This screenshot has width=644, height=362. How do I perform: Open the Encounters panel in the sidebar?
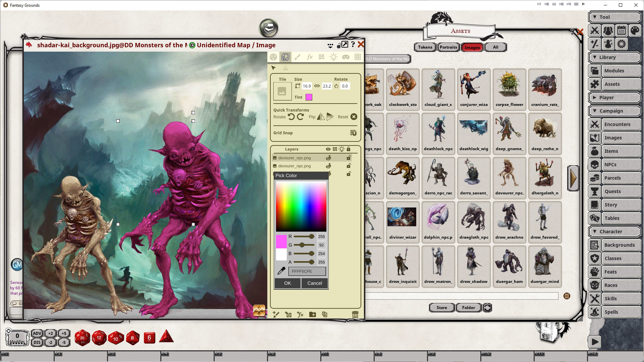click(614, 124)
